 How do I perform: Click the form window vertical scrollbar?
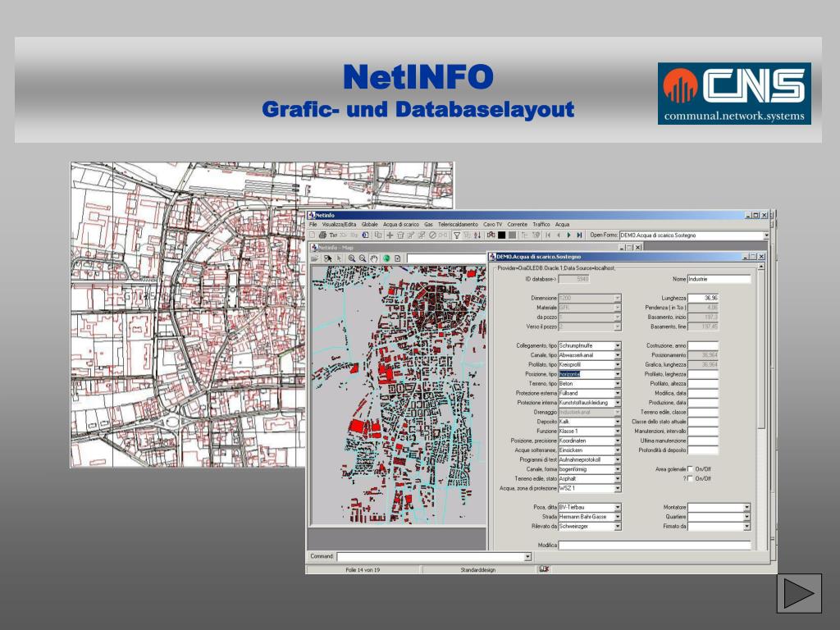(760, 407)
